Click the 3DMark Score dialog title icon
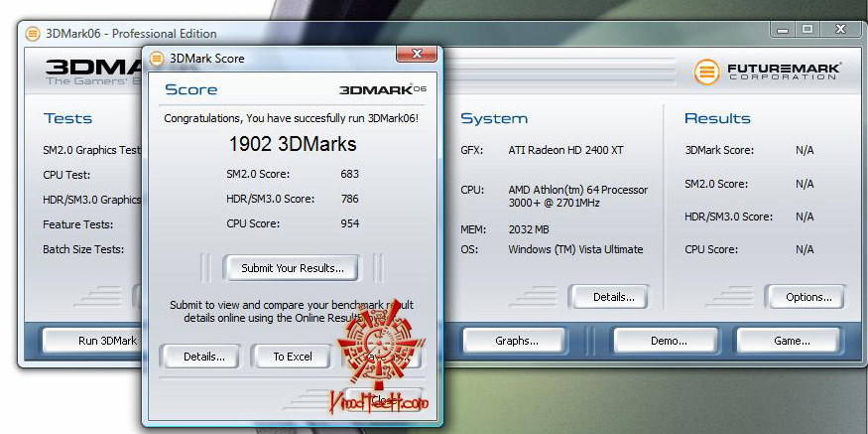Image resolution: width=868 pixels, height=434 pixels. tap(157, 59)
